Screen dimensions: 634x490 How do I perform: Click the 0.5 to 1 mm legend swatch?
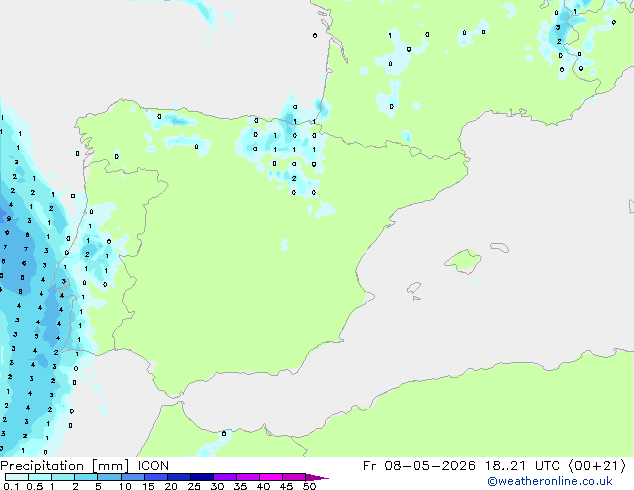(x=40, y=477)
